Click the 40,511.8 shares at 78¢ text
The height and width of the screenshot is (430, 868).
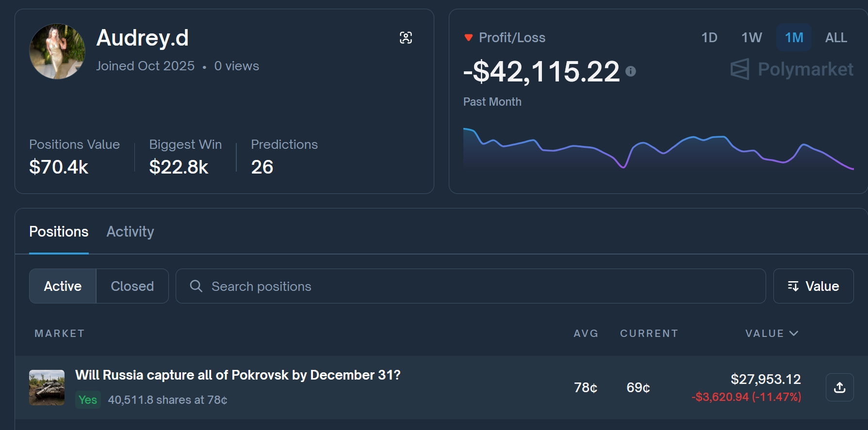tap(167, 400)
